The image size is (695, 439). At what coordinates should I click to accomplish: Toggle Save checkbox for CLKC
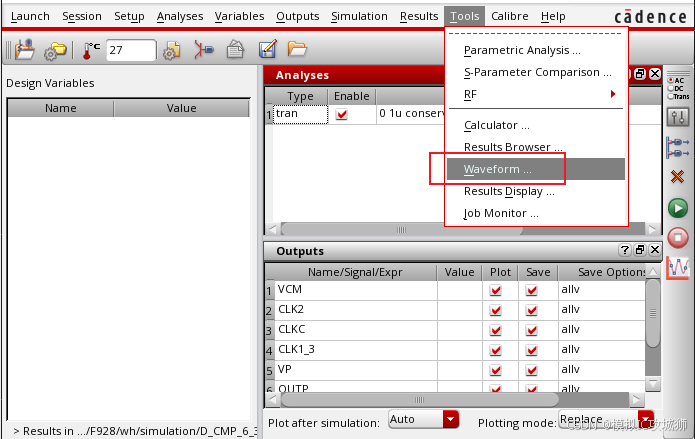531,330
